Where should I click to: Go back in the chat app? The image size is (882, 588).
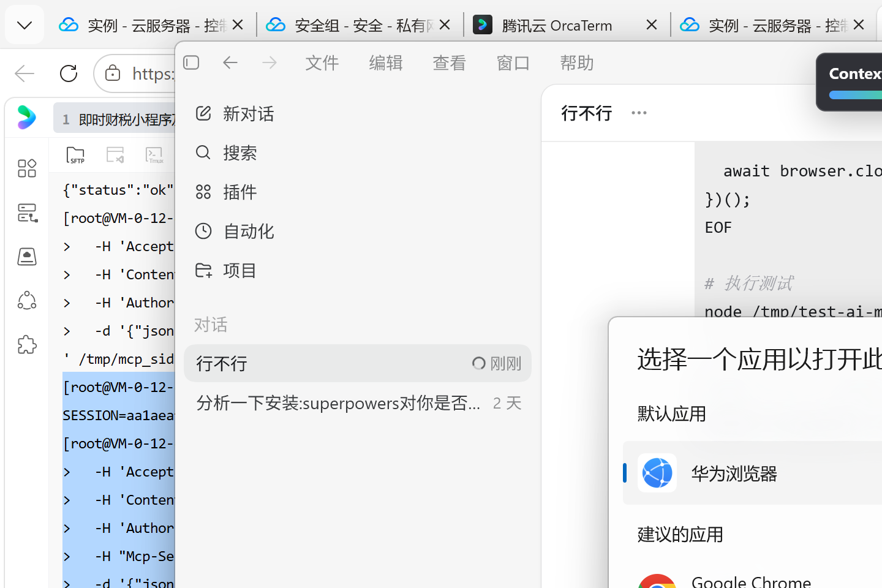pos(230,62)
